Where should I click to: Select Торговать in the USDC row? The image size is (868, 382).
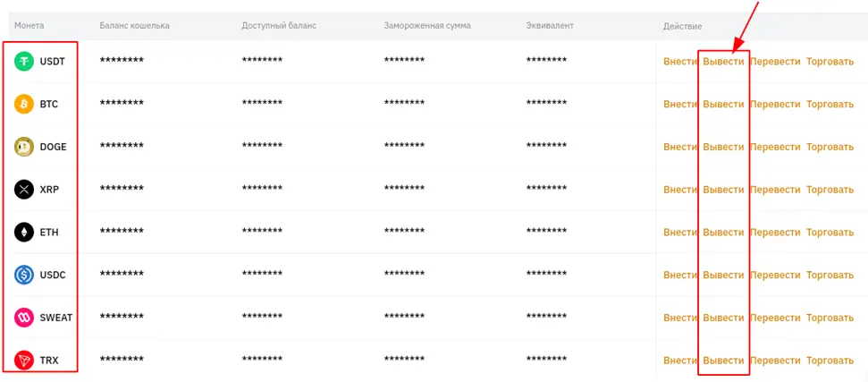click(x=830, y=275)
